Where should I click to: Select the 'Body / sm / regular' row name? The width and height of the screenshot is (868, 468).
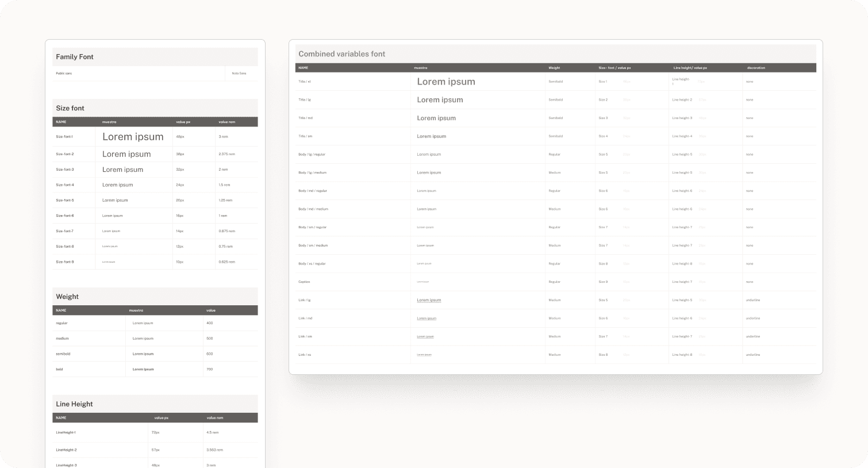pos(312,227)
